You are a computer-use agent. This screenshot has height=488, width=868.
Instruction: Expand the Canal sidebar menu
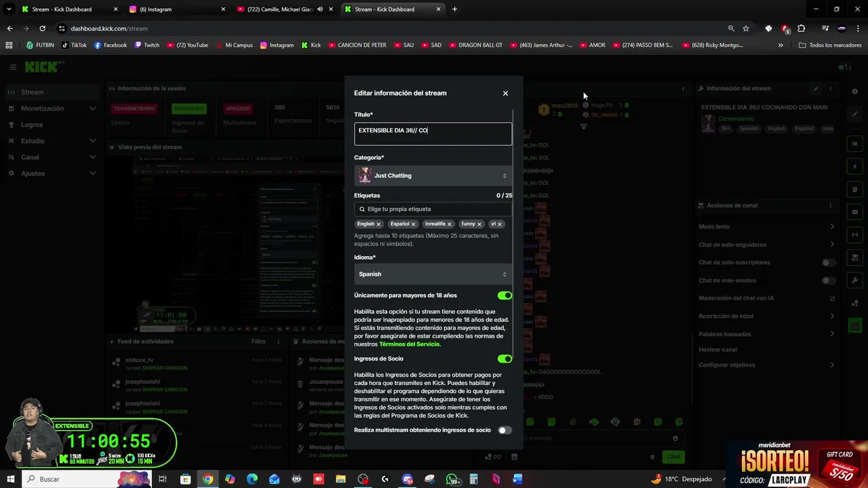(52, 157)
